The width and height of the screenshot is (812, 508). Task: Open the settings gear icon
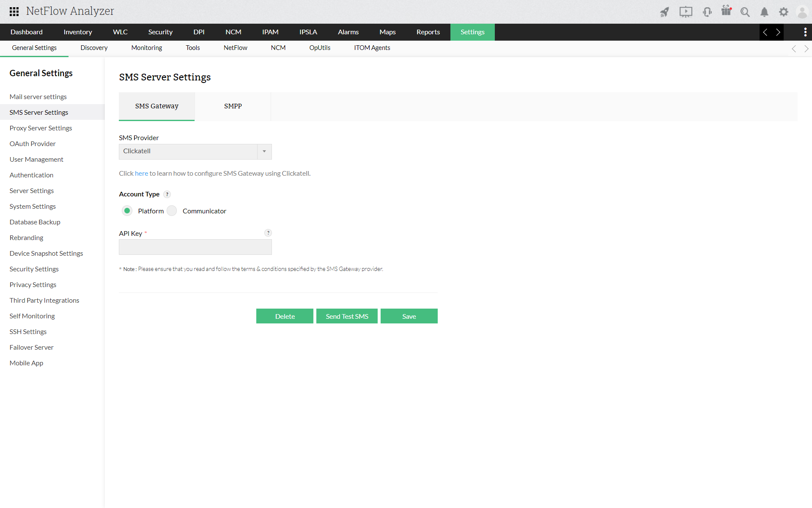click(784, 12)
